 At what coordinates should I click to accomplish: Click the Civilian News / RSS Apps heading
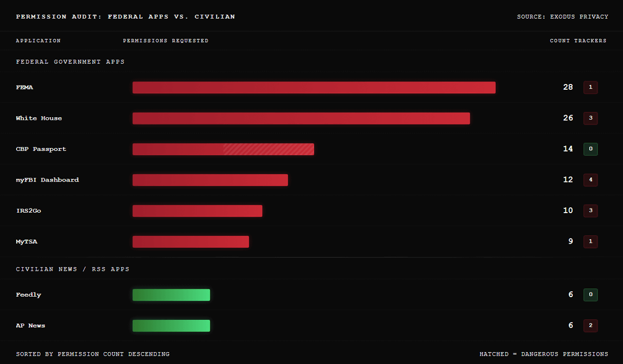73,270
